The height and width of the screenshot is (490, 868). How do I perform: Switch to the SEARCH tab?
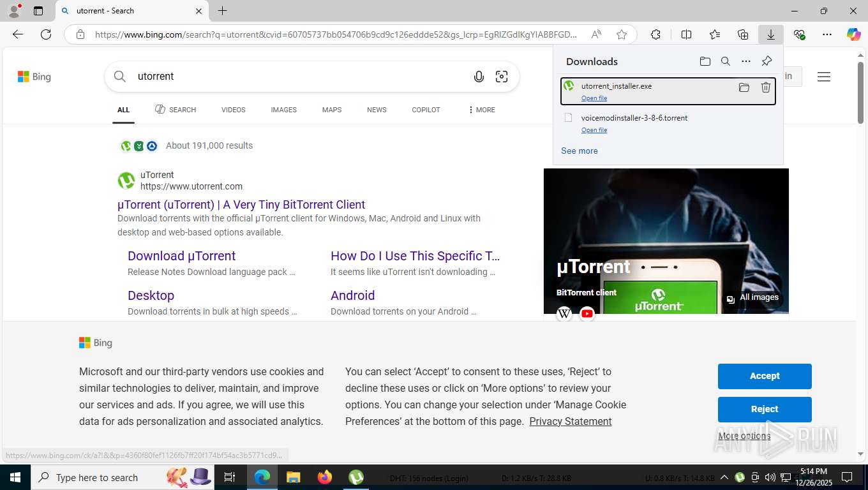click(x=176, y=110)
